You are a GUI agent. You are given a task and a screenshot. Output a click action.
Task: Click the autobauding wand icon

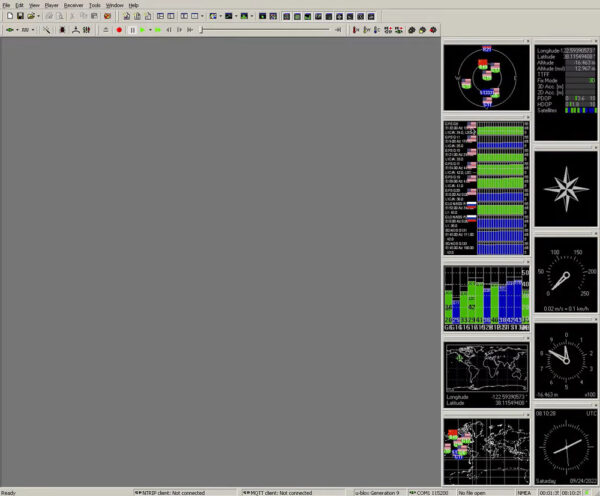(x=46, y=30)
